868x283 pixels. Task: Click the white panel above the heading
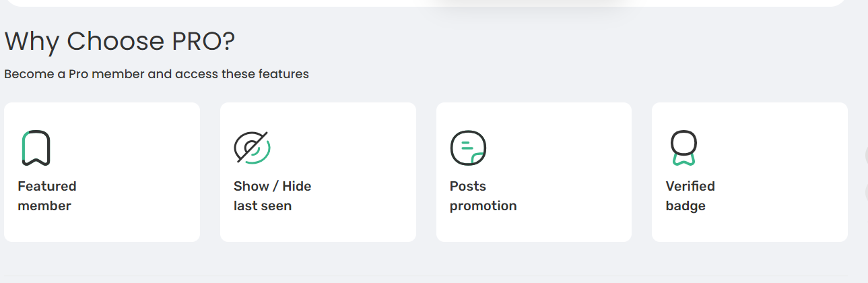(424, 3)
